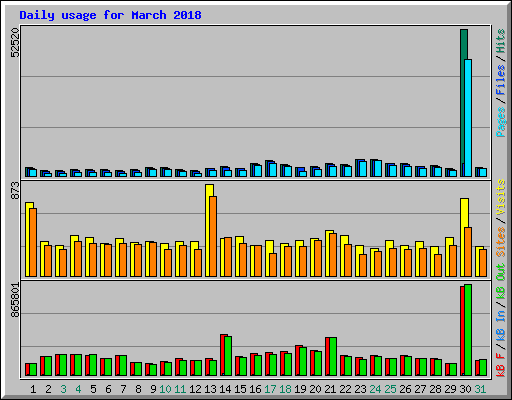Click day 21 on the x-axis
This screenshot has width=512, height=400.
[330, 389]
